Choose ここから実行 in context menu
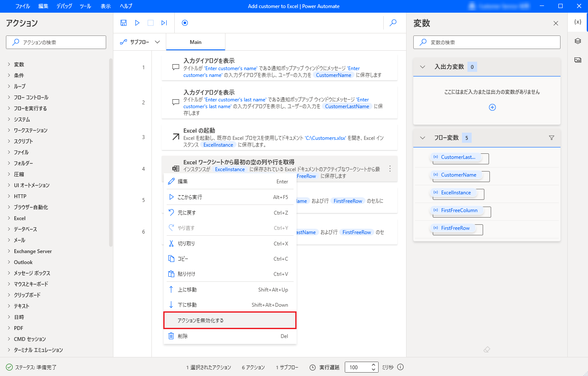The width and height of the screenshot is (588, 376). coord(230,197)
